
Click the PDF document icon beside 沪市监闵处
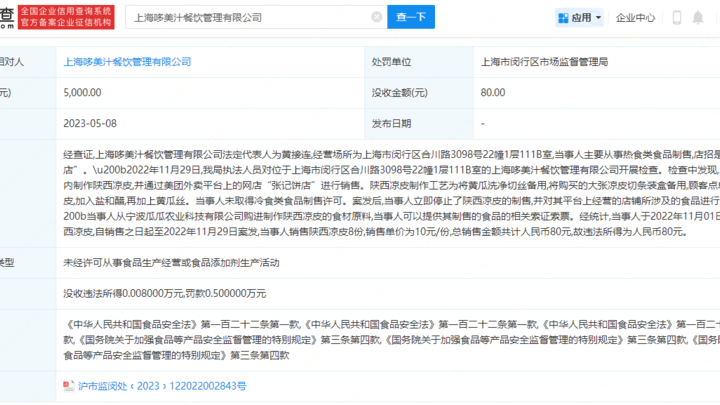point(69,386)
